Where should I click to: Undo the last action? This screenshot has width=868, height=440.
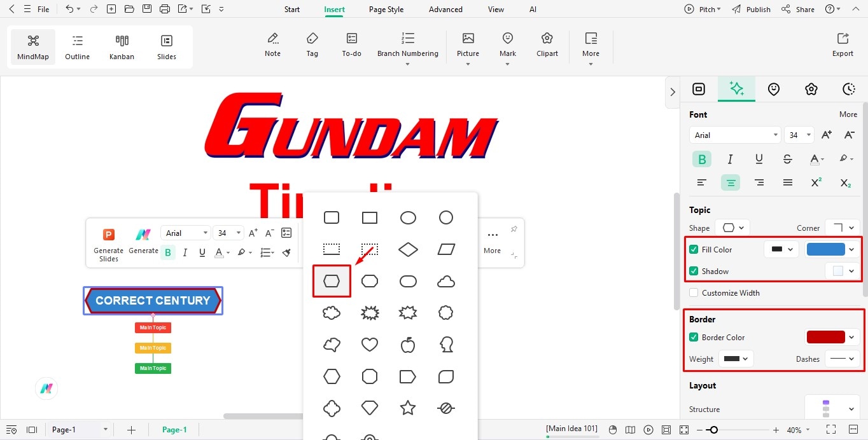pos(69,9)
